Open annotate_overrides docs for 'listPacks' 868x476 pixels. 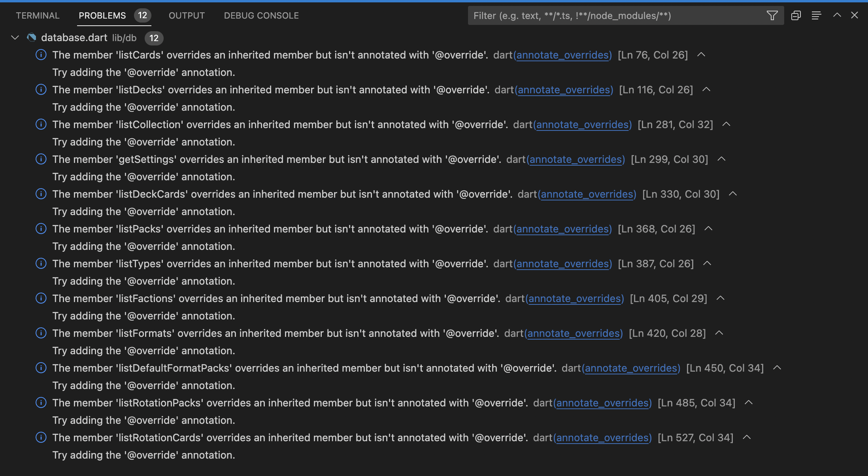coord(563,229)
